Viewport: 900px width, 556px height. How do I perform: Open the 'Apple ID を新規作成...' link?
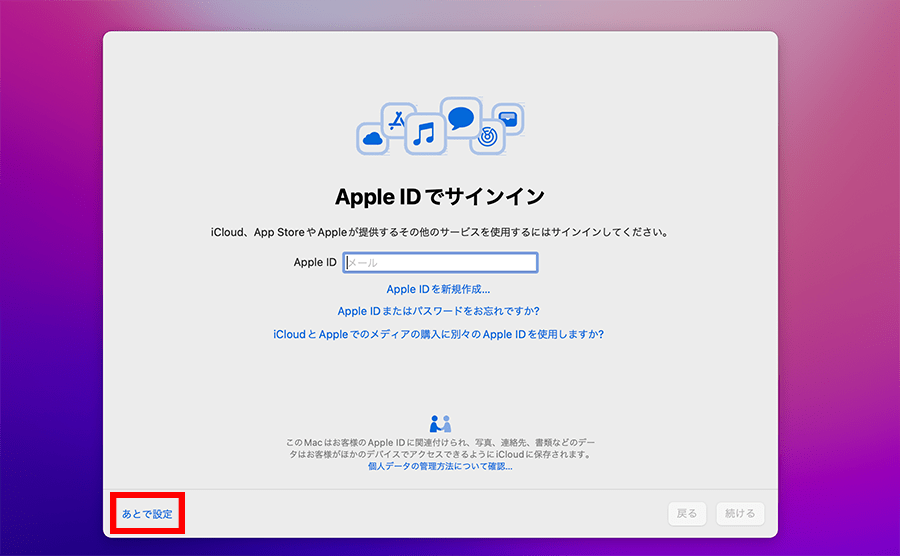tap(438, 289)
